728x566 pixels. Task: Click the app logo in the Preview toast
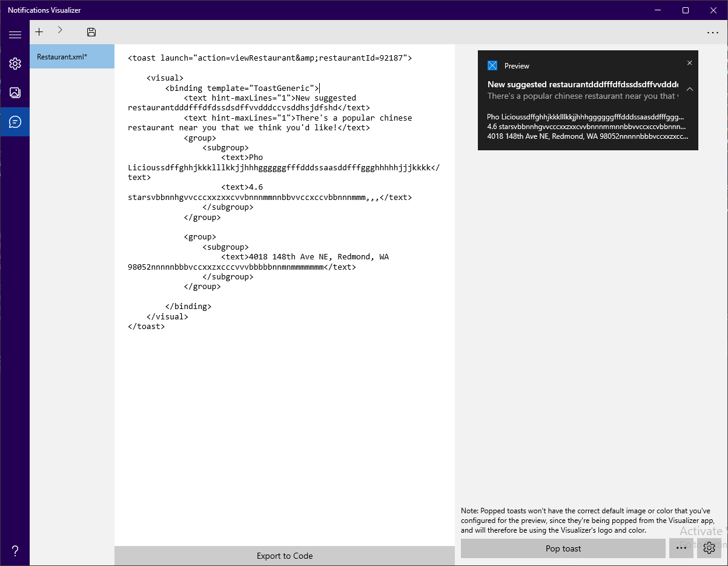coord(493,65)
